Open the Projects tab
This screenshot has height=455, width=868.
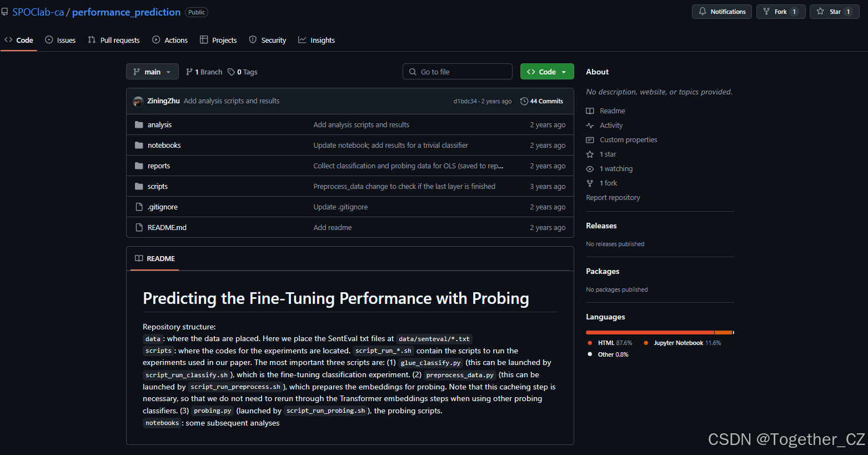point(218,40)
